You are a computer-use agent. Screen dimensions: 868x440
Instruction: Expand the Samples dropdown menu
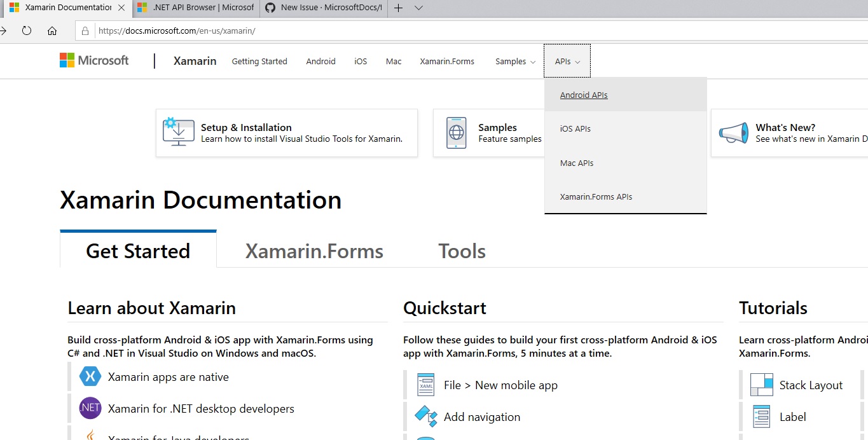[x=515, y=62]
